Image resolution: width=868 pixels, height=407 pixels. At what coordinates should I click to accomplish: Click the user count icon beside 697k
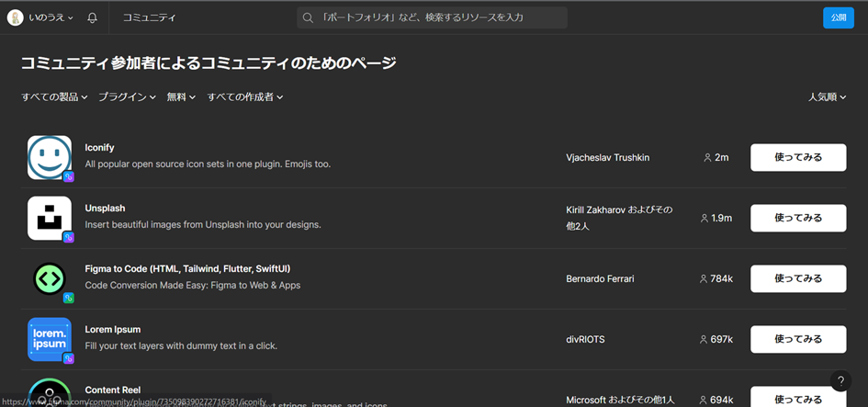704,339
